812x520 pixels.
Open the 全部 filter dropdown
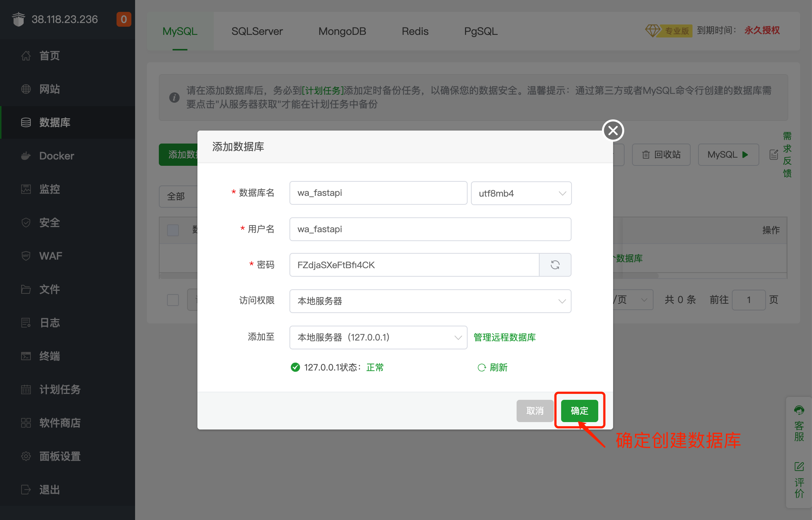click(x=178, y=197)
